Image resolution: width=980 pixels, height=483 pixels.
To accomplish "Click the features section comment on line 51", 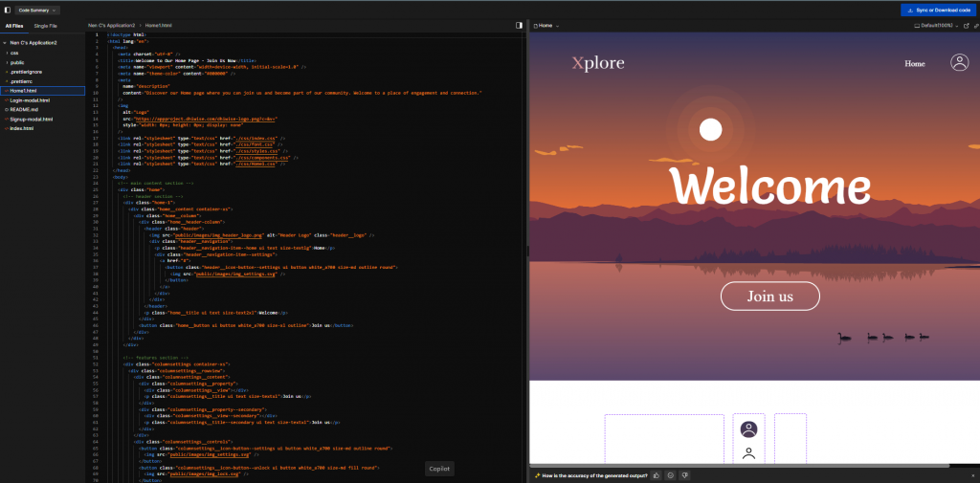I will pyautogui.click(x=158, y=358).
